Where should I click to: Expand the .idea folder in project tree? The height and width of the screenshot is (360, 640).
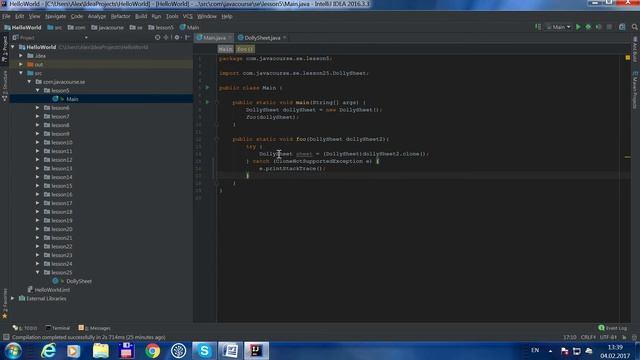[21, 56]
